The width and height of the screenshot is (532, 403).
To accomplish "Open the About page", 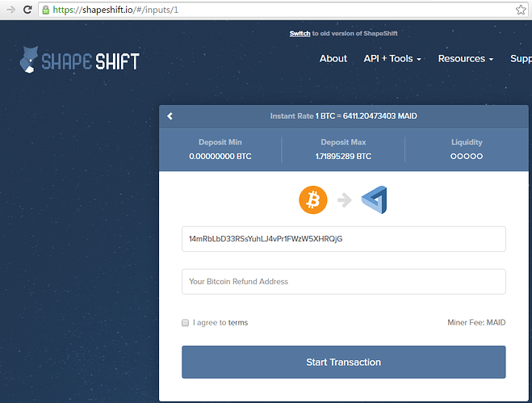I will (x=333, y=58).
